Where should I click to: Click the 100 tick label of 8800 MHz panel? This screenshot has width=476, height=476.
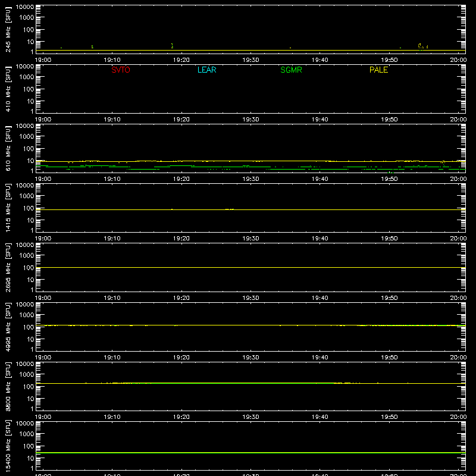29,387
